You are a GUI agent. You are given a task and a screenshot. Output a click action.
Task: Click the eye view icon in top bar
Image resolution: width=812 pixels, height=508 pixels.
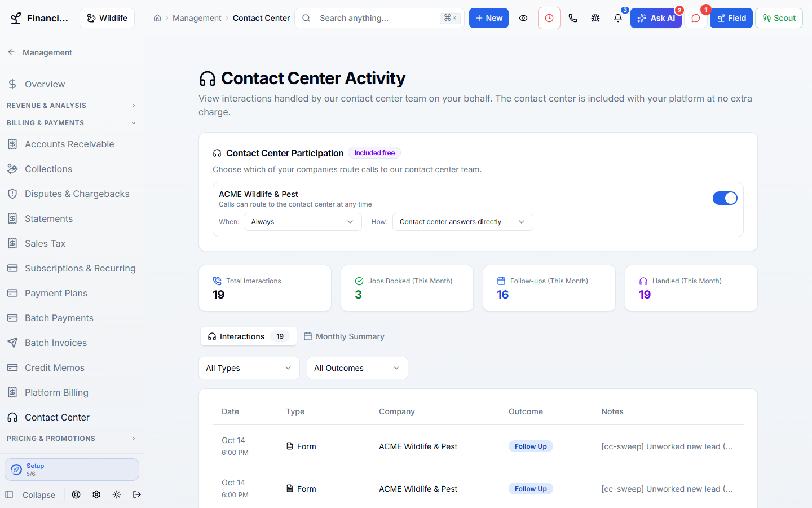[523, 18]
